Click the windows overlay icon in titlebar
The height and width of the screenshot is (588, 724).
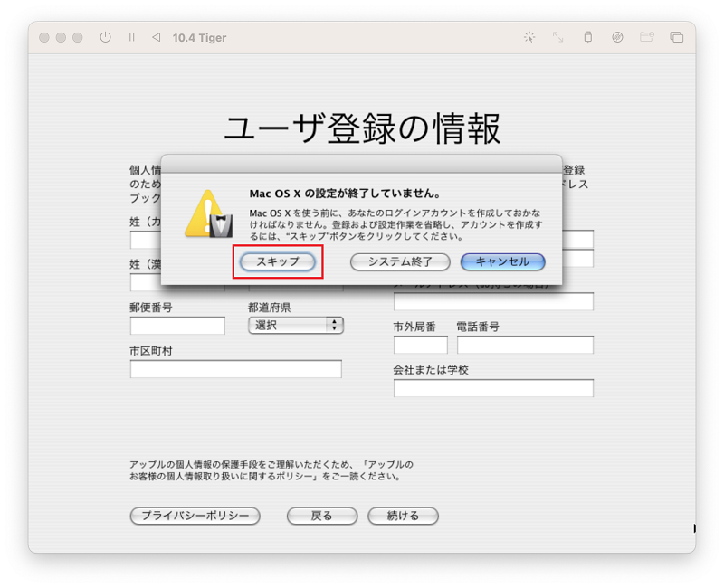click(676, 37)
